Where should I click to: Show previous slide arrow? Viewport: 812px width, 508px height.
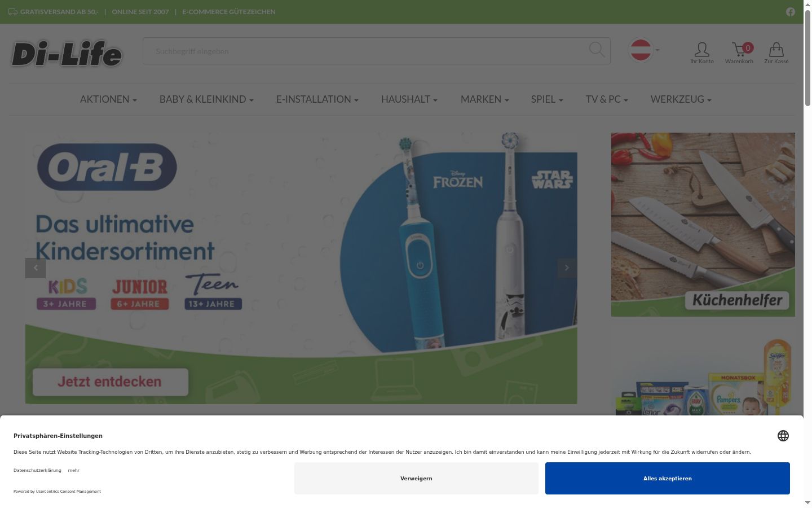coord(36,268)
